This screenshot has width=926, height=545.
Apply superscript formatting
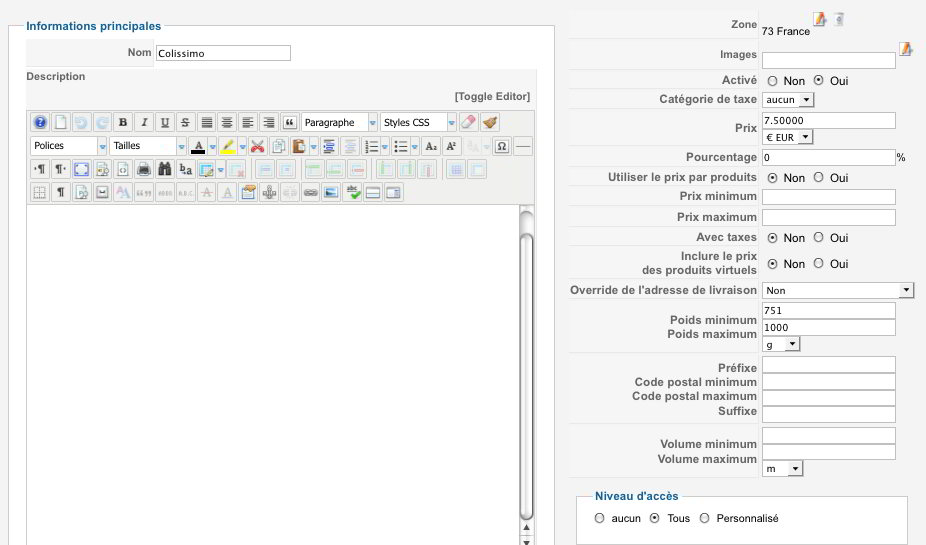(451, 146)
